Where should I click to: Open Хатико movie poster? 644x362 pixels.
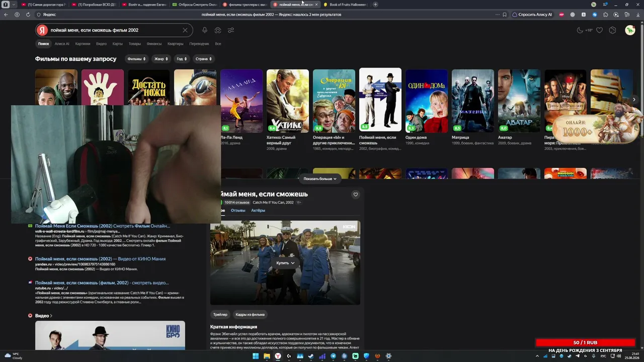[x=288, y=101]
